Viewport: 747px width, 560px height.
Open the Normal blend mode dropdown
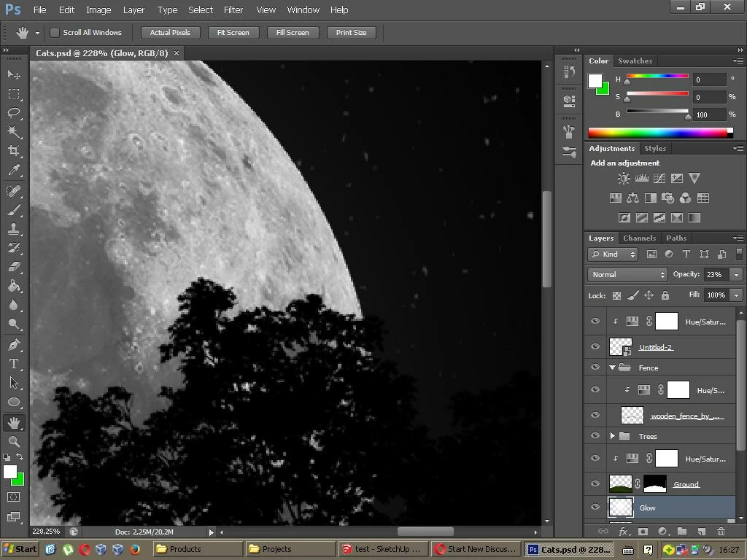[627, 275]
